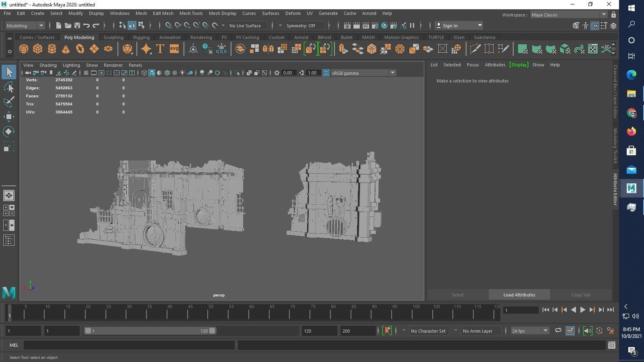Create a polygon cylinder from the shelf

point(52,49)
